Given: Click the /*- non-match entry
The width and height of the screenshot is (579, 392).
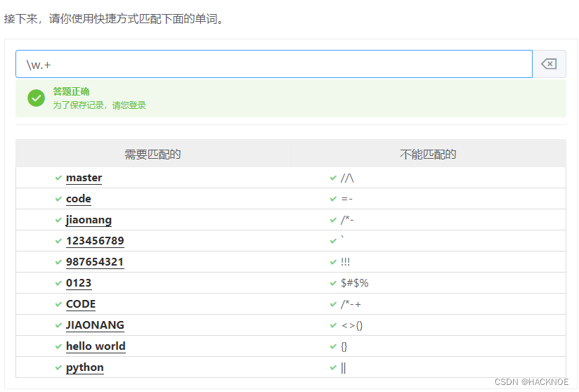Looking at the screenshot, I should [x=347, y=220].
